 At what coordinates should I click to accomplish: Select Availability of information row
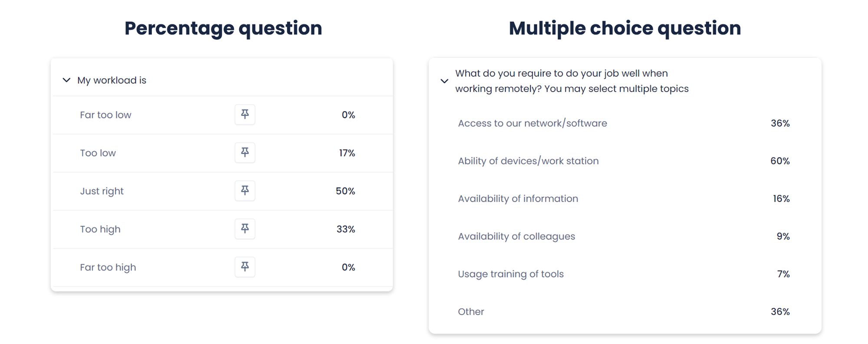[x=624, y=199]
